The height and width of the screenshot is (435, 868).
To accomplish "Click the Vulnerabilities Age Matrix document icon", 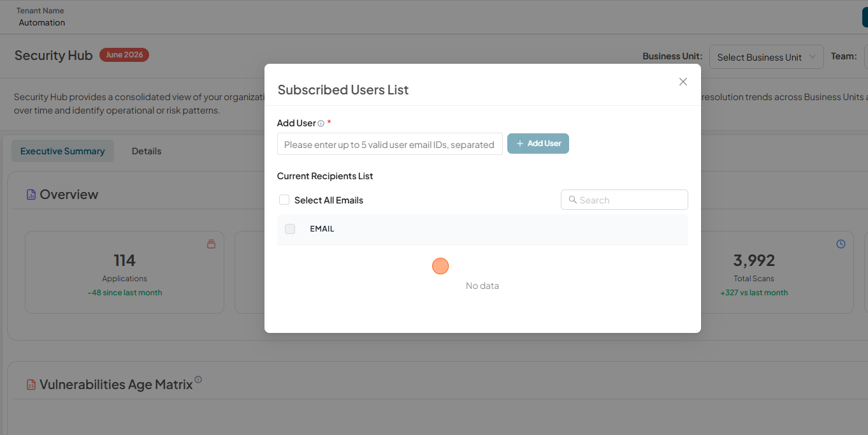I will coord(31,385).
